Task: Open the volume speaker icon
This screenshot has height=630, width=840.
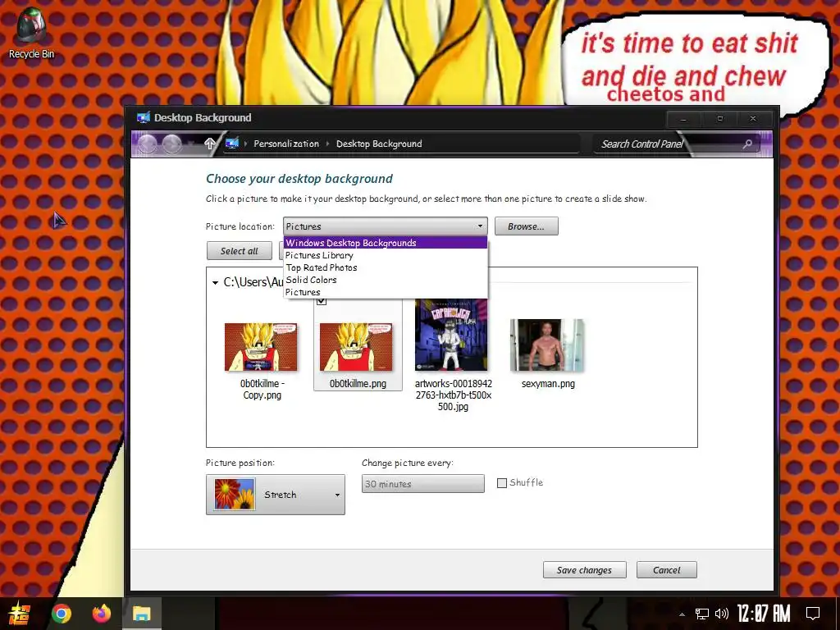Action: tap(722, 614)
